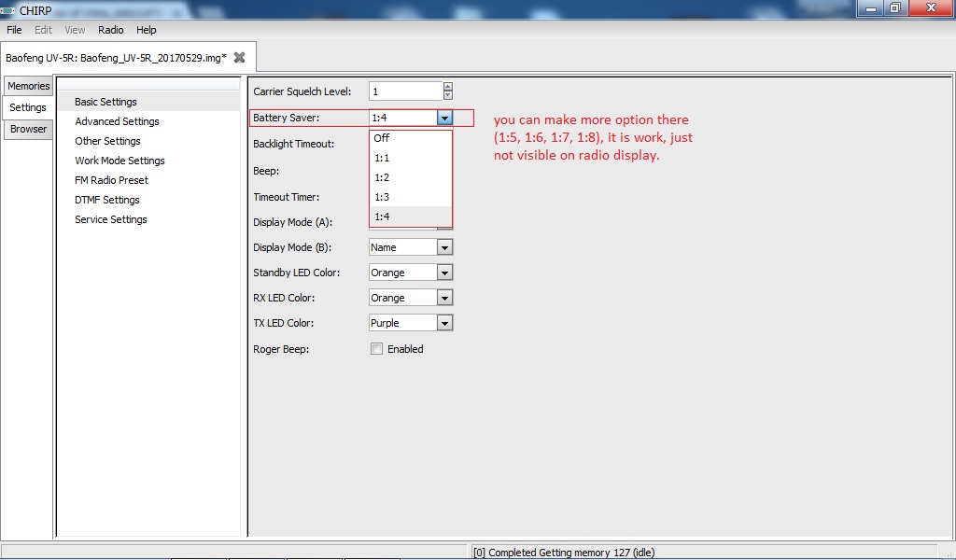Select Other Settings in the list
The image size is (956, 560).
(x=148, y=141)
